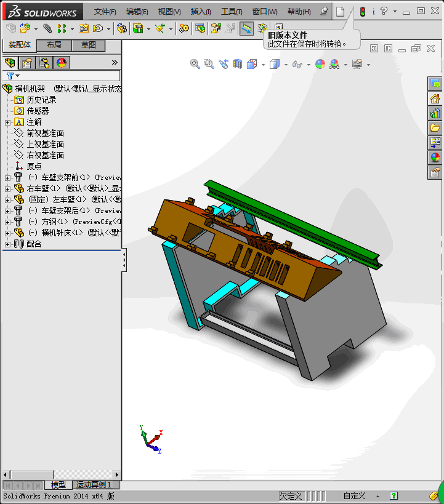The height and width of the screenshot is (504, 444).
Task: Switch to the 草图 tab
Action: pyautogui.click(x=89, y=45)
